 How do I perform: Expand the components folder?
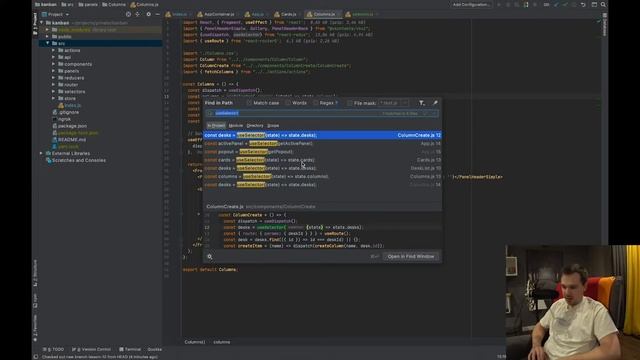[x=53, y=64]
